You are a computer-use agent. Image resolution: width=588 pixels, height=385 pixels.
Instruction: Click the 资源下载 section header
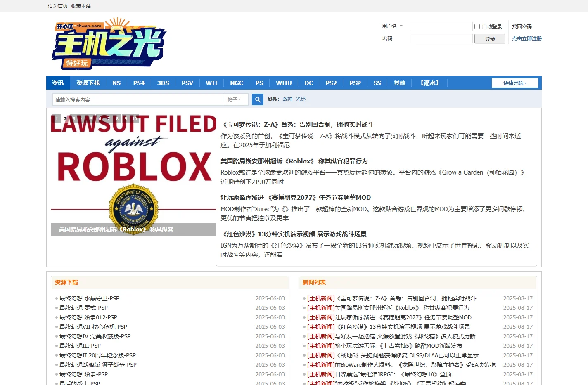pyautogui.click(x=66, y=282)
